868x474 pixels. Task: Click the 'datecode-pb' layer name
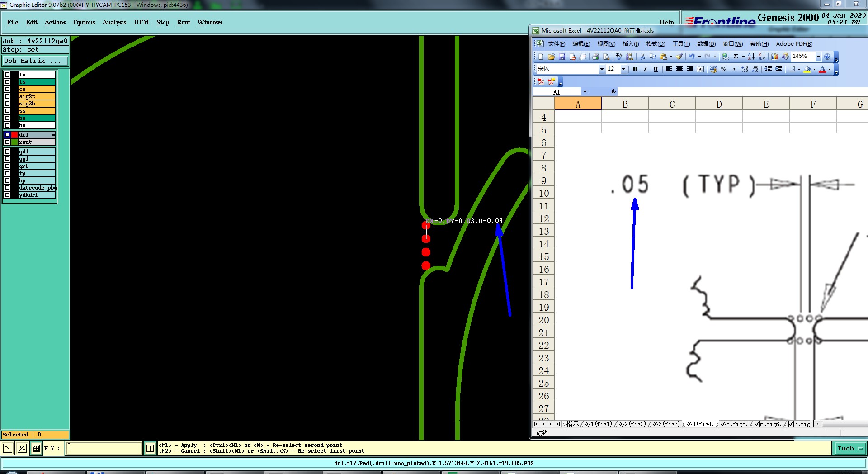pyautogui.click(x=37, y=188)
